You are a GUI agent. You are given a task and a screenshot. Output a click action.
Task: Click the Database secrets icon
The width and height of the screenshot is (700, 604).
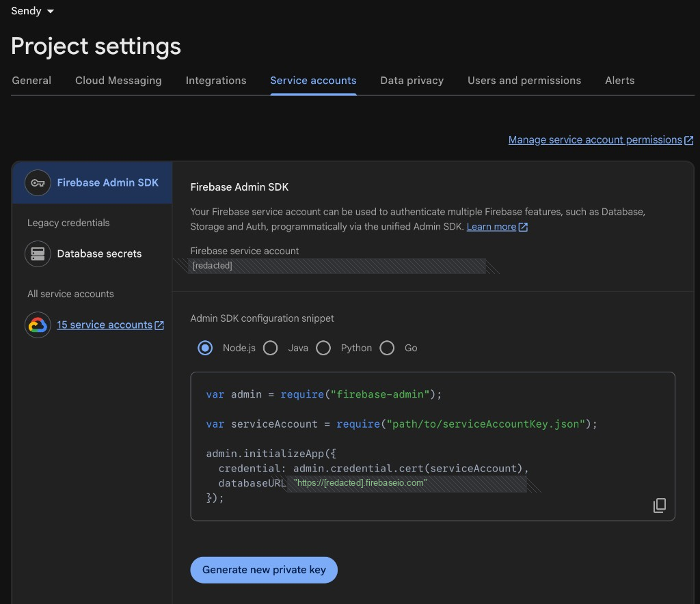click(x=38, y=253)
